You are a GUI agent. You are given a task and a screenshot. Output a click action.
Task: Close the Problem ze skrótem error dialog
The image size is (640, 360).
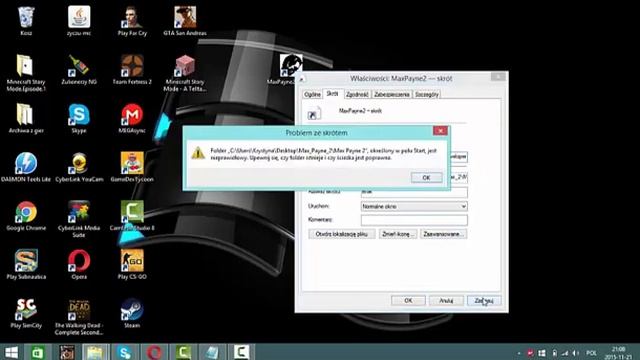point(440,131)
